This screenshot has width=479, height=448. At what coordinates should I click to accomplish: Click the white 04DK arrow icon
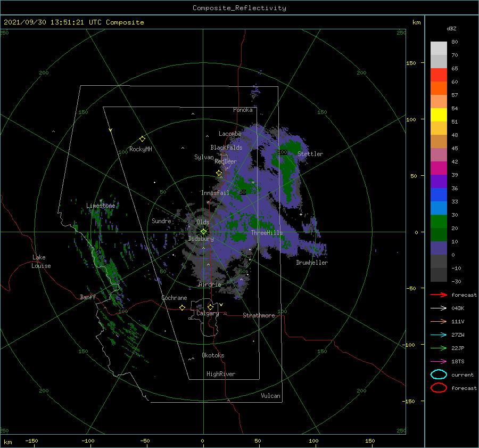[x=439, y=308]
